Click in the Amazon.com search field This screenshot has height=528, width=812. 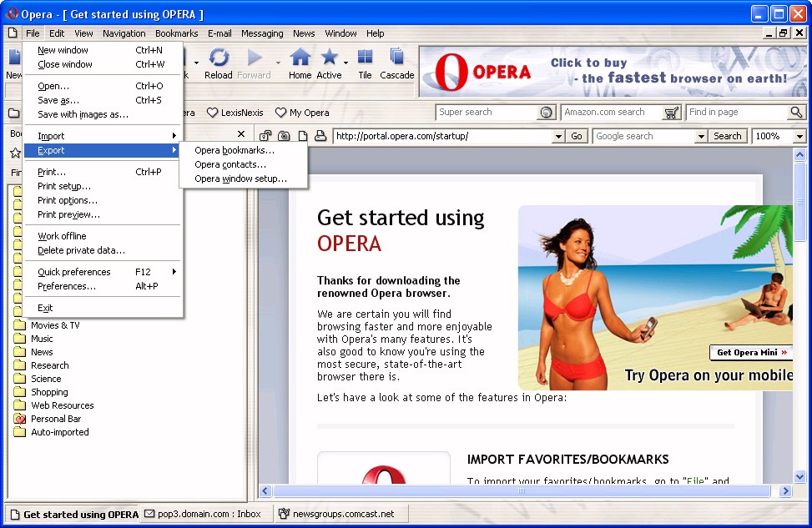click(612, 113)
